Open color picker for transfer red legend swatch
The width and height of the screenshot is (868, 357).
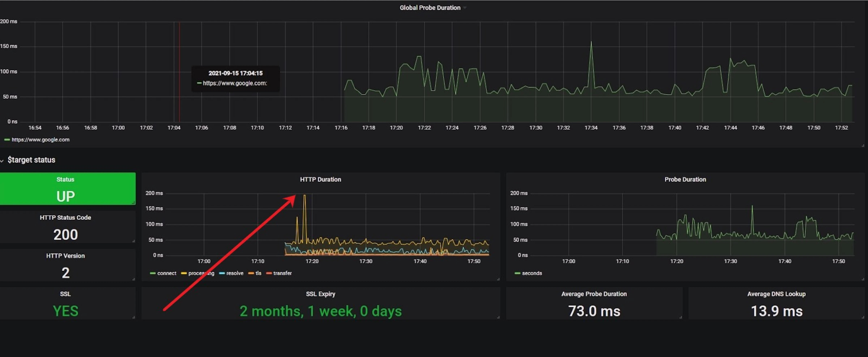click(x=269, y=273)
